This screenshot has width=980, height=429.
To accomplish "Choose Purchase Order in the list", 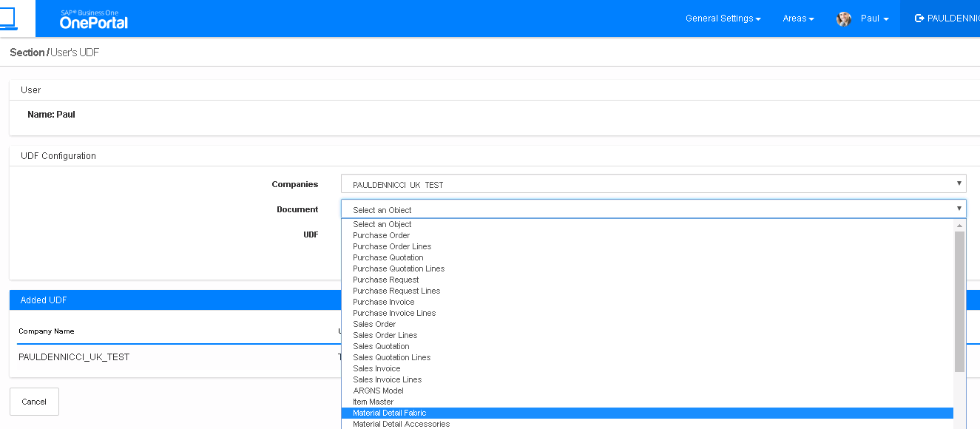I will (x=381, y=235).
